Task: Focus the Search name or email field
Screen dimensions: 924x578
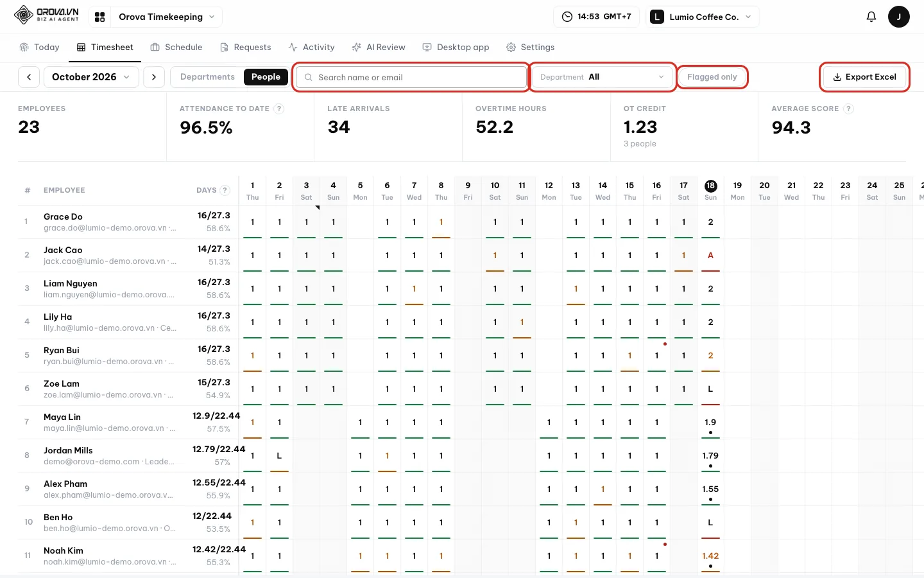Action: tap(411, 77)
